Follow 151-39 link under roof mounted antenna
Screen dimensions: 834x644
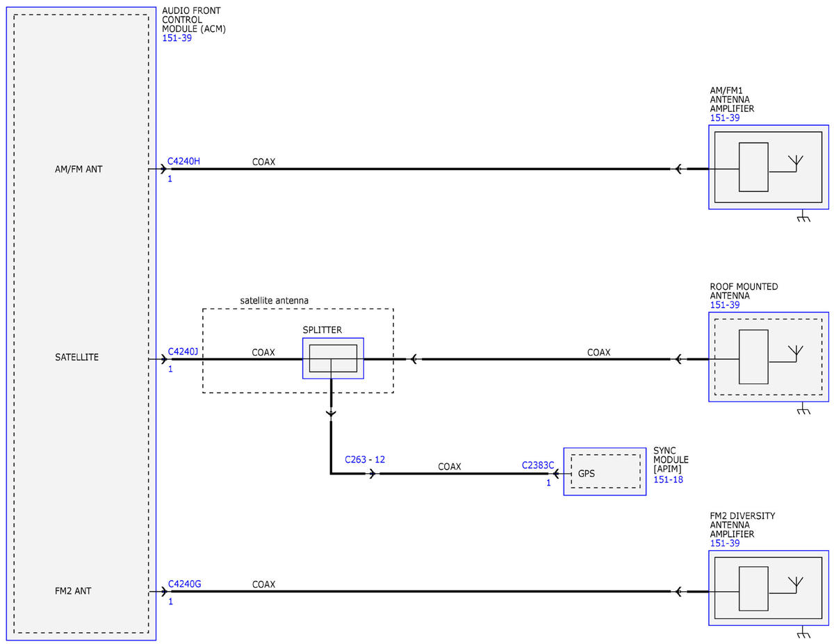tap(724, 305)
